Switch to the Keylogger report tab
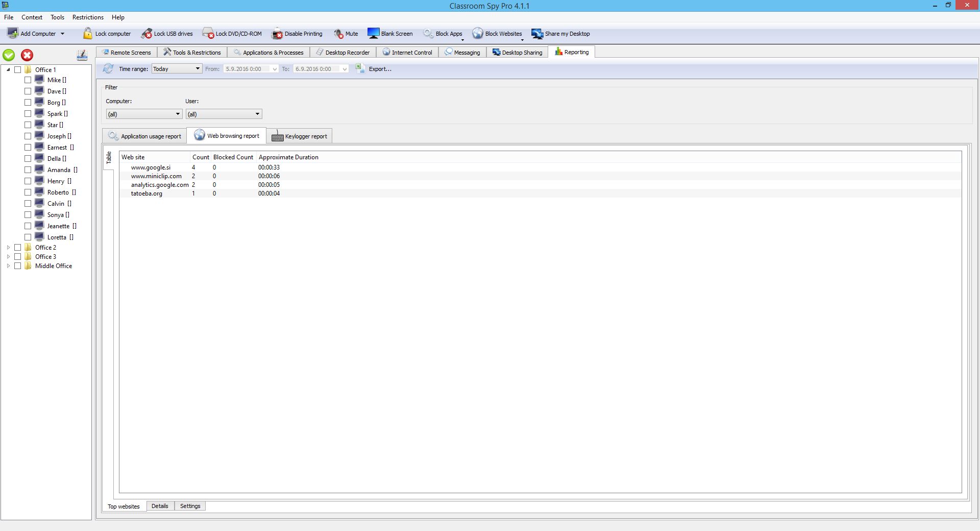980x531 pixels. [300, 136]
